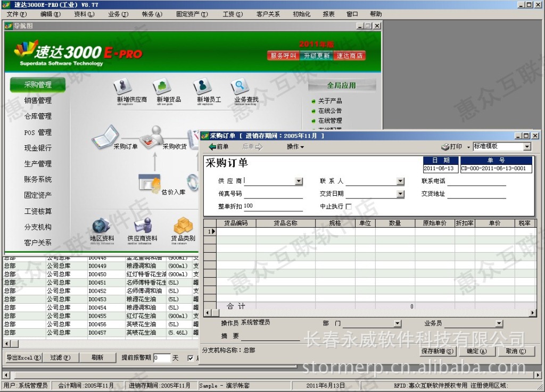Open the 新增货品 icon
Screen dimensions: 545x392
point(162,87)
